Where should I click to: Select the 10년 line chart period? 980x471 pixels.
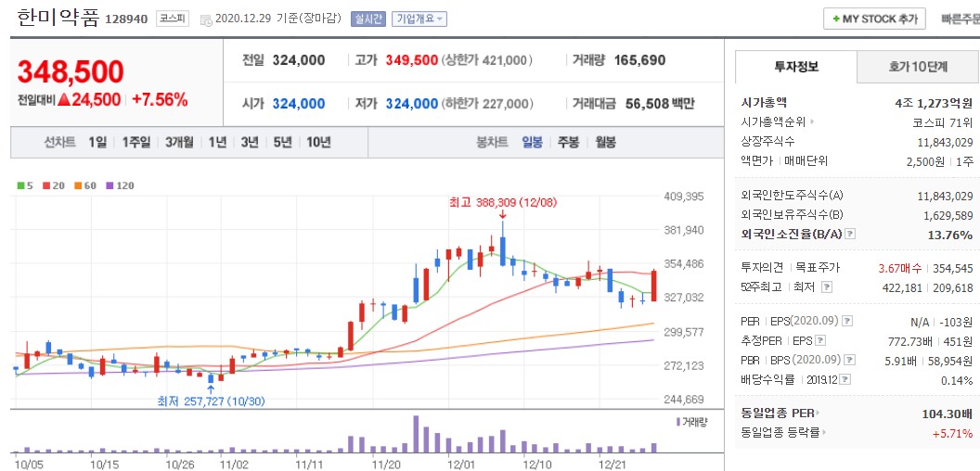click(x=318, y=143)
